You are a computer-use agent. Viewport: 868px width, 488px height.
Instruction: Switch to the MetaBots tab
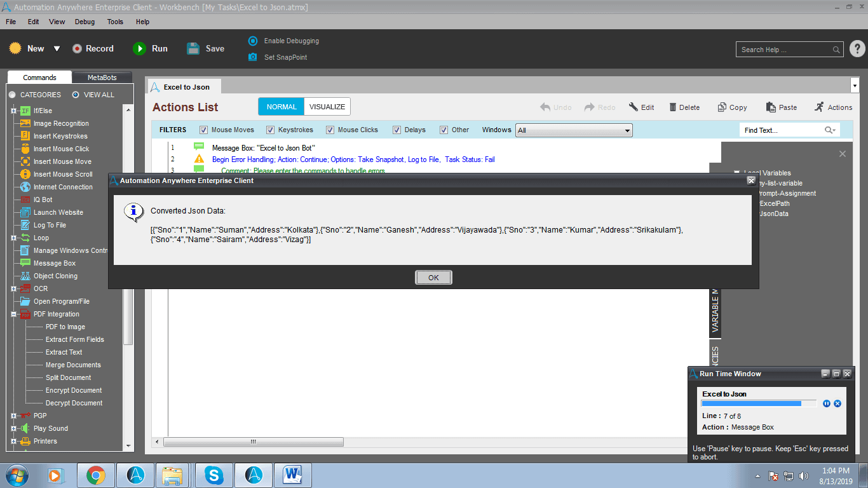[x=102, y=78]
